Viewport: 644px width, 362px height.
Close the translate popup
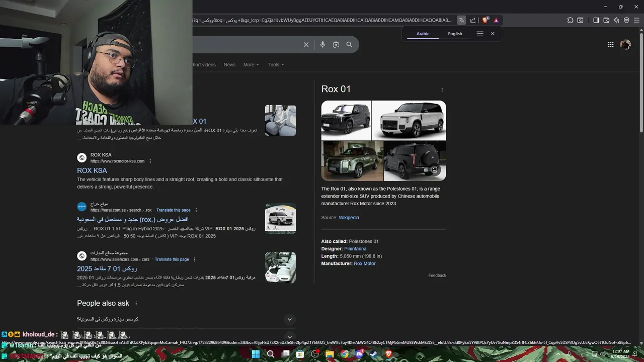(x=493, y=34)
